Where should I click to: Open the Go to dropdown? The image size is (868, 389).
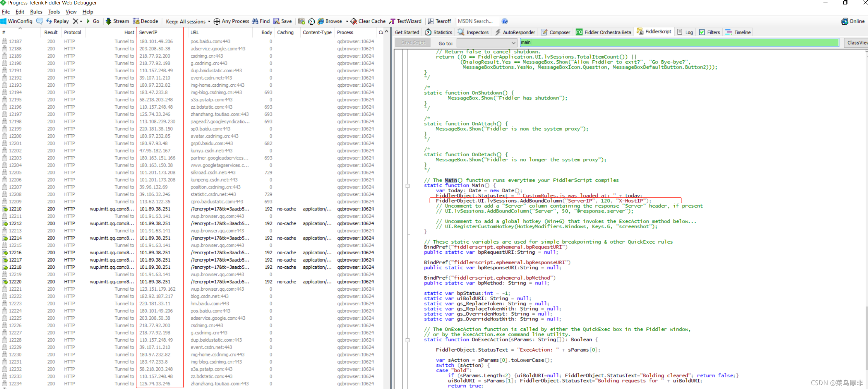[x=487, y=43]
